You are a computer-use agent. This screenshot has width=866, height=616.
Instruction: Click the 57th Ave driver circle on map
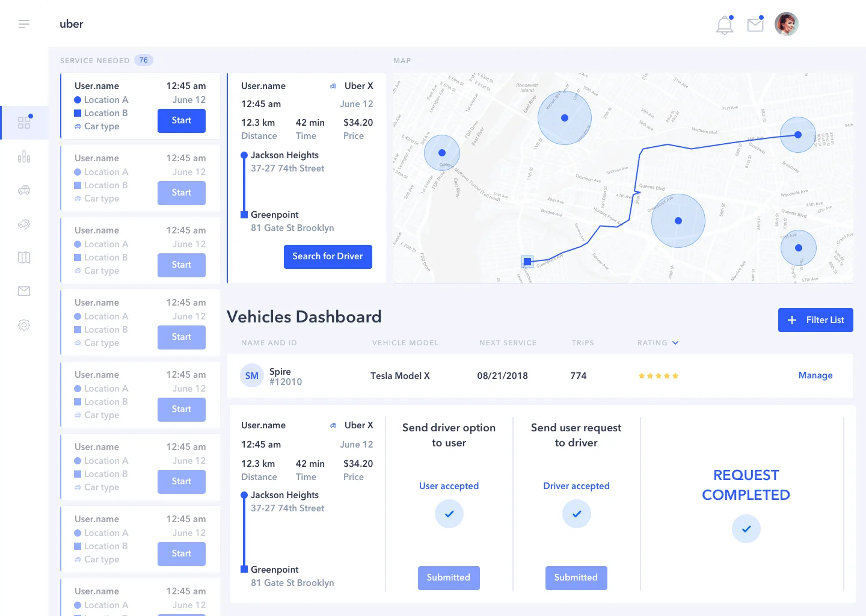pos(799,248)
